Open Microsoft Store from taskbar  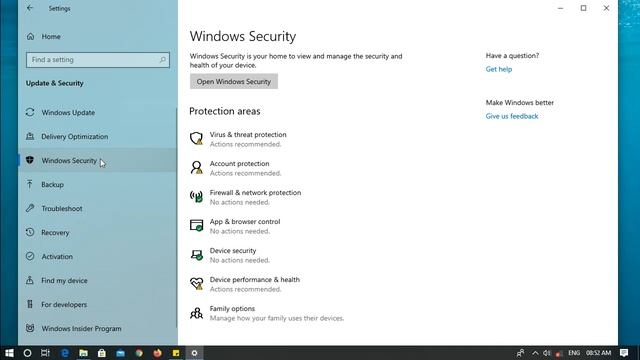pyautogui.click(x=102, y=353)
